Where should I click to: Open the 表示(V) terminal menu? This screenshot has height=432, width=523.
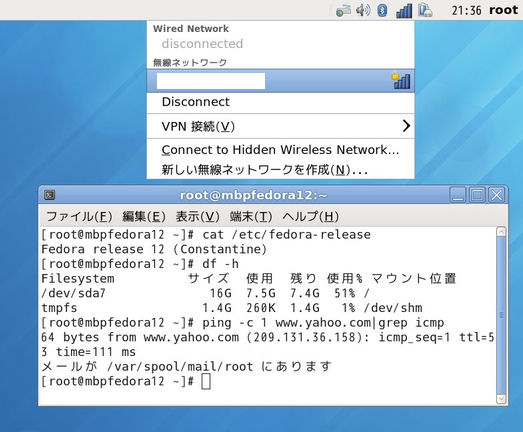[x=197, y=217]
